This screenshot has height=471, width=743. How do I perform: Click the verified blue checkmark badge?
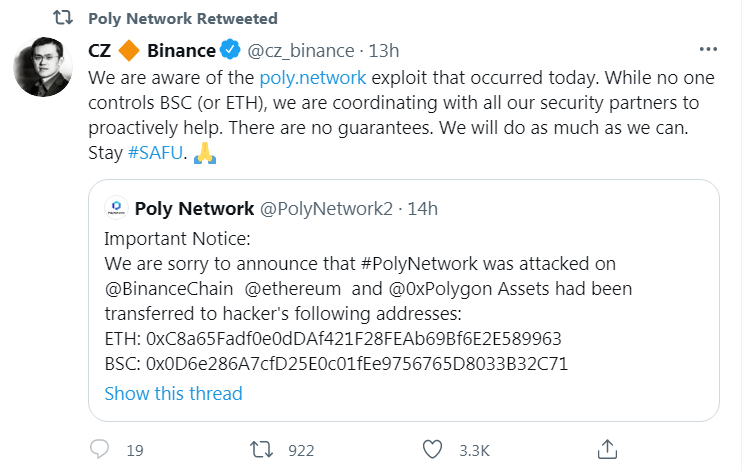click(231, 50)
